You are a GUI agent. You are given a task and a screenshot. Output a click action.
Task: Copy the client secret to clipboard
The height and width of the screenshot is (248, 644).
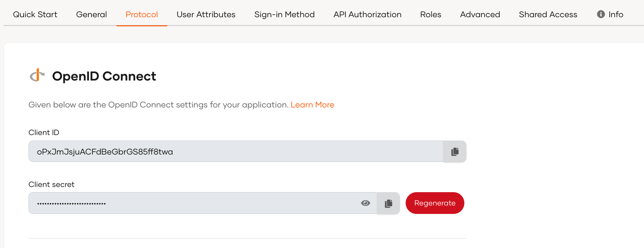388,203
